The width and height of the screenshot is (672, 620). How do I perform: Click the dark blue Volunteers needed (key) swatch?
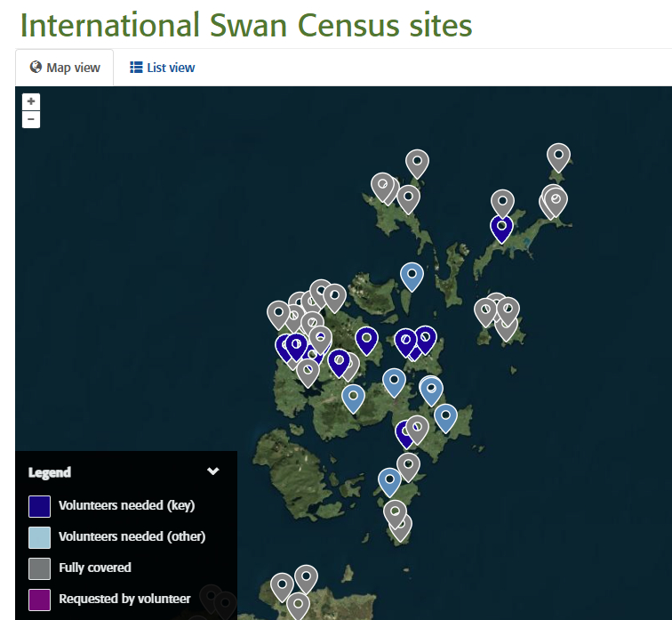tap(39, 506)
